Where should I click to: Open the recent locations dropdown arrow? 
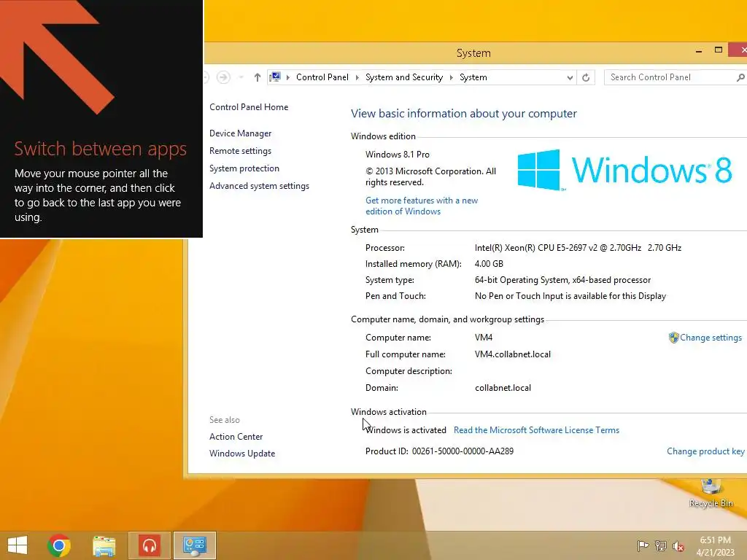point(241,77)
